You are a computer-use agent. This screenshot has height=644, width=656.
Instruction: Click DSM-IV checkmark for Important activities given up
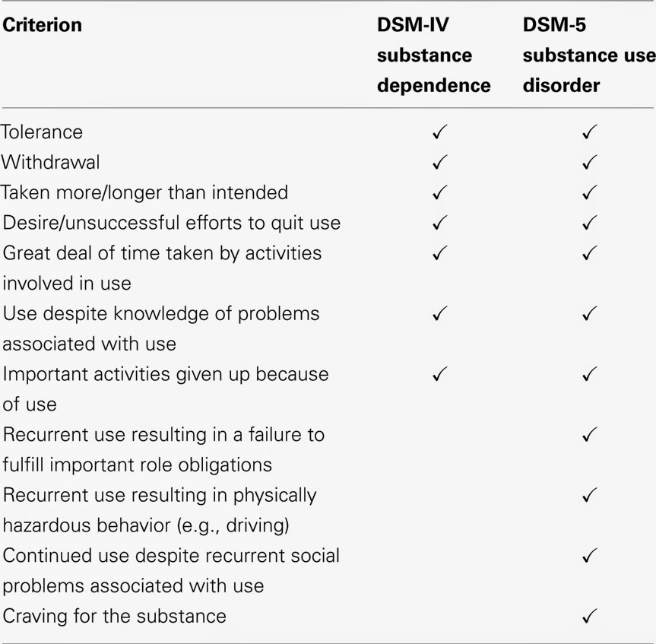(439, 374)
